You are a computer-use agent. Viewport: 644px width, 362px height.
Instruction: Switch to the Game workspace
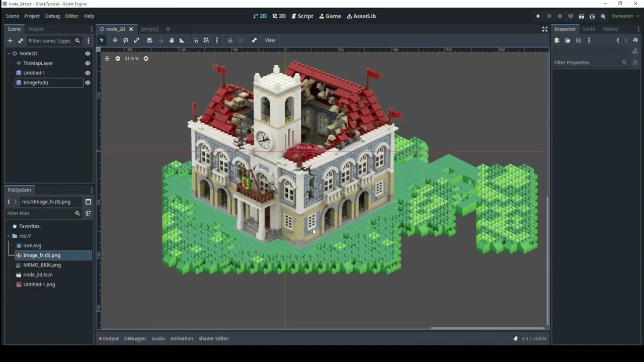[x=330, y=16]
